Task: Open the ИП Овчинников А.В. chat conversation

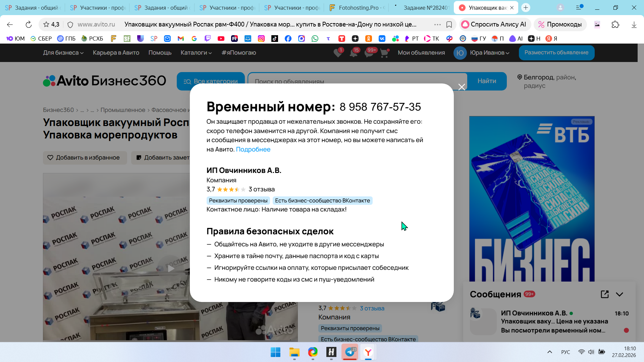Action: click(x=550, y=321)
